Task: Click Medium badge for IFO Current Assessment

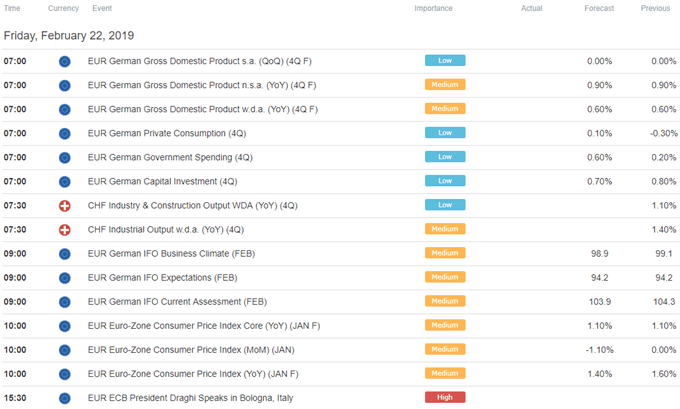Action: 445,301
